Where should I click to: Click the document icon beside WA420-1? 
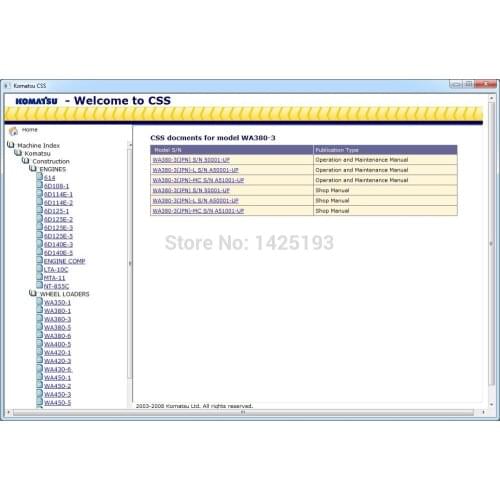pos(40,352)
